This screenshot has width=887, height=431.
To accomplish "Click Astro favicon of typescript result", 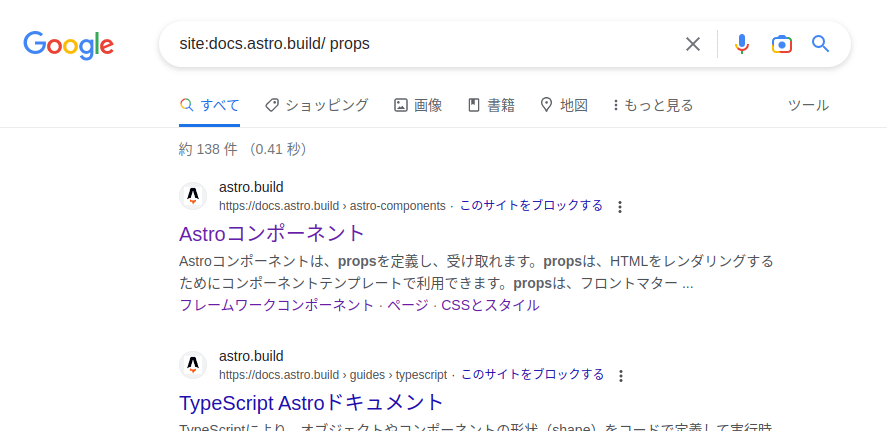I will [193, 365].
